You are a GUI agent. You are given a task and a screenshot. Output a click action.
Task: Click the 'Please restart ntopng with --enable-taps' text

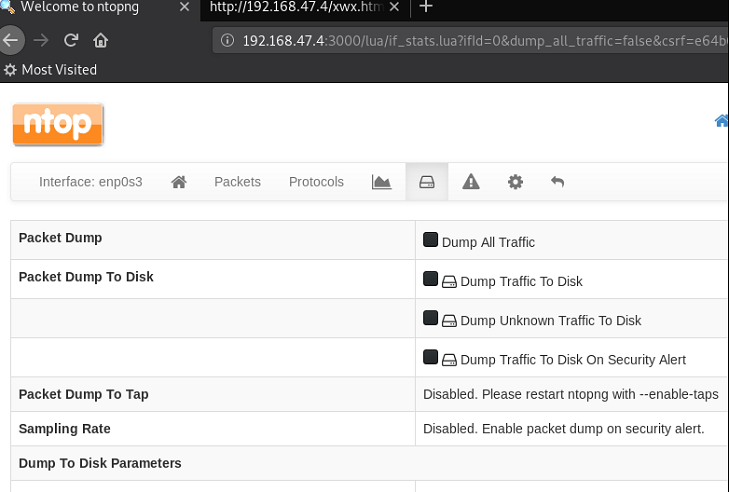click(600, 394)
